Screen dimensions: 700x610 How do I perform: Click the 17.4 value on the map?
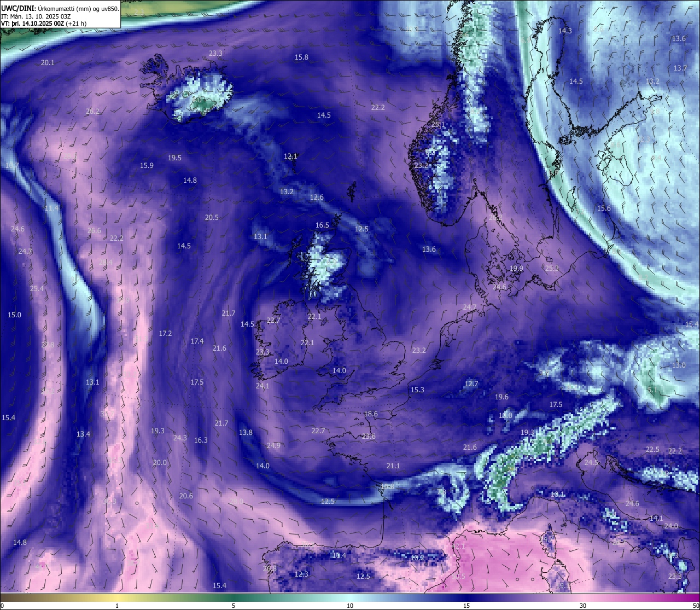click(197, 341)
